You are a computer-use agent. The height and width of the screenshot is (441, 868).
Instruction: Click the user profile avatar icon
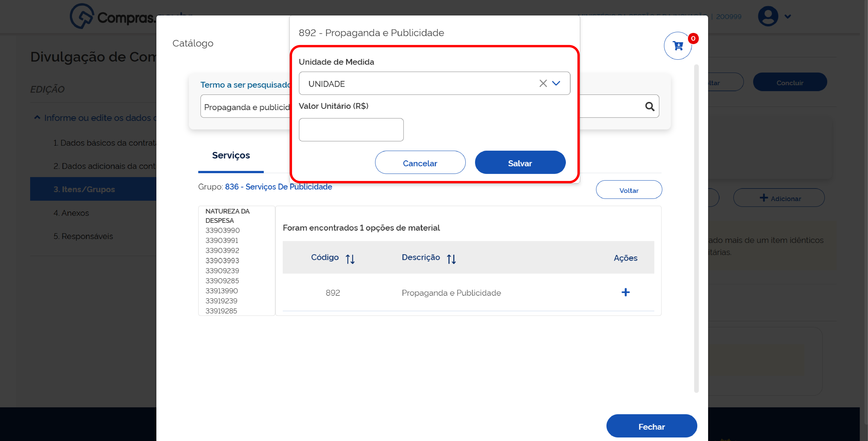click(768, 16)
